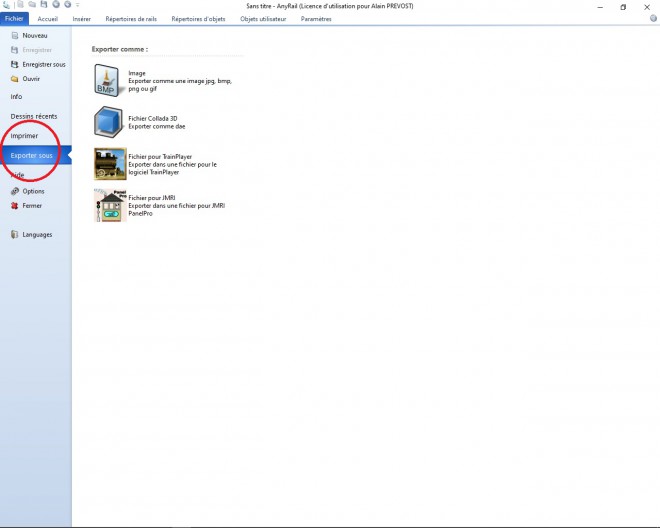Minimize the AnyRail window
The height and width of the screenshot is (528, 660).
coord(600,7)
